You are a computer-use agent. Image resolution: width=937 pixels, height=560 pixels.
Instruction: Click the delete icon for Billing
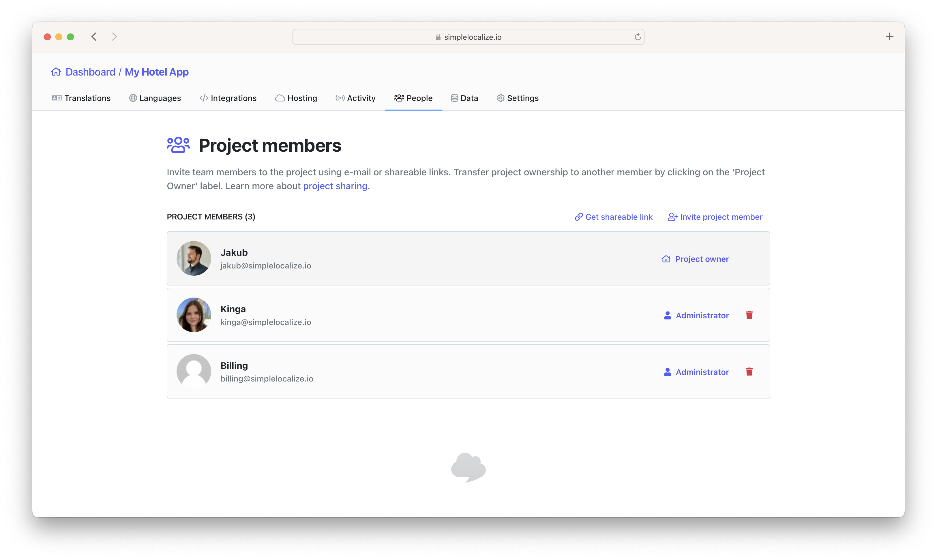click(749, 372)
